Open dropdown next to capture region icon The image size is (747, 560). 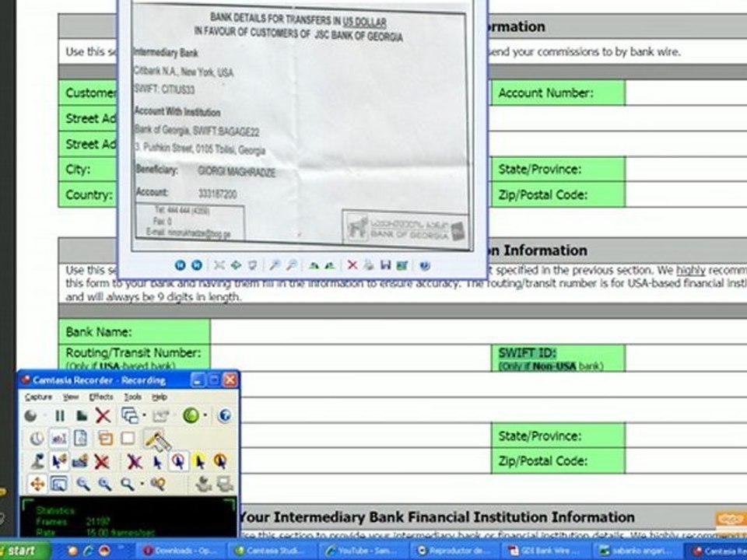[145, 415]
